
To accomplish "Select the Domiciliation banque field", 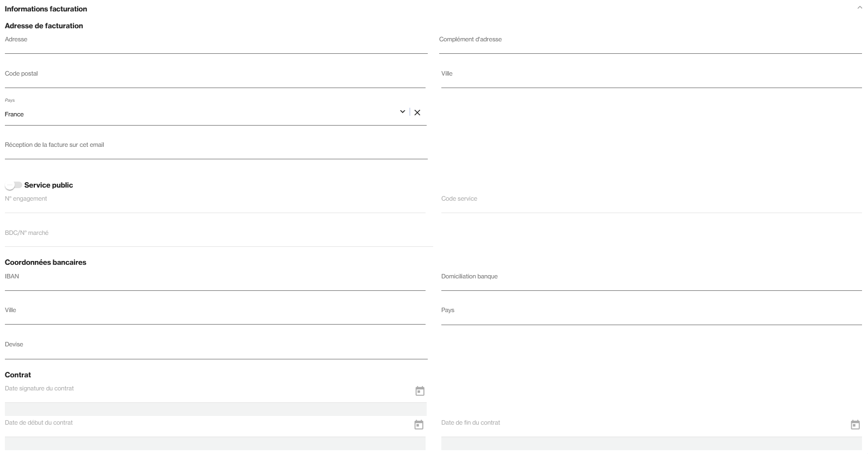I will coord(651,284).
